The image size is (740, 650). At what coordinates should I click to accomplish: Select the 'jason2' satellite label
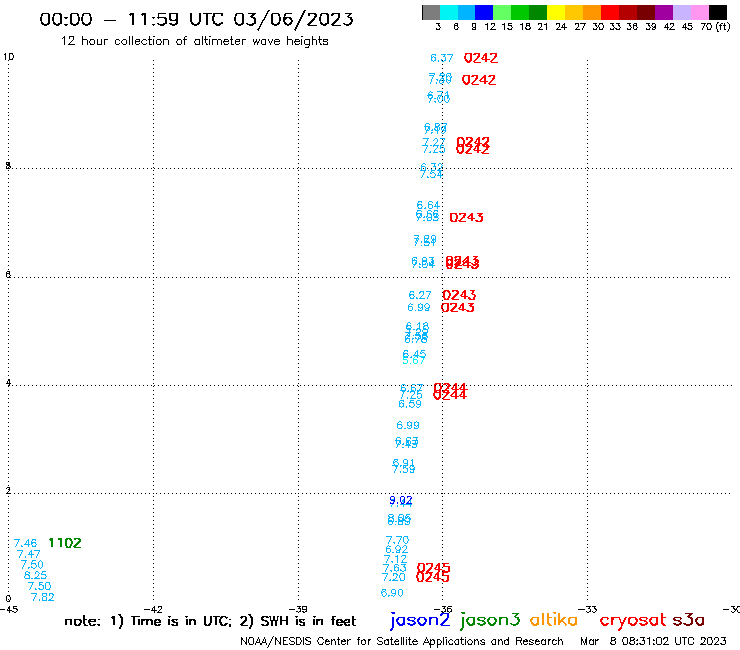[x=420, y=620]
